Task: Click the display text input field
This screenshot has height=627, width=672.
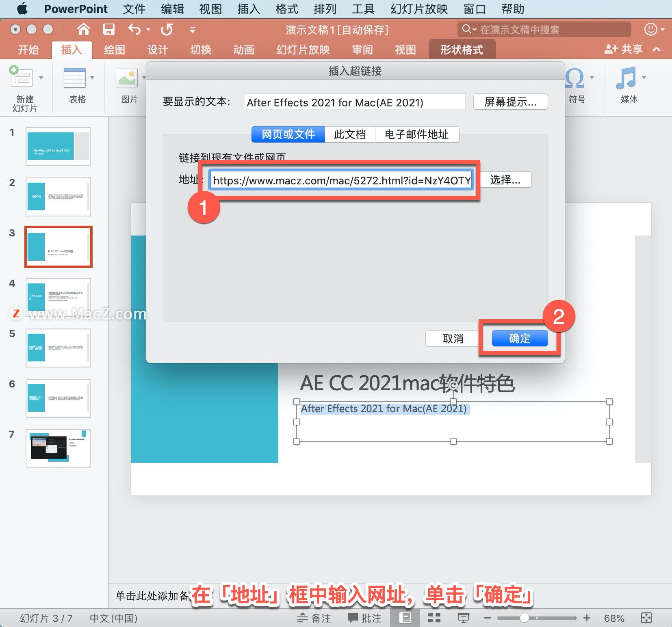Action: pyautogui.click(x=355, y=102)
